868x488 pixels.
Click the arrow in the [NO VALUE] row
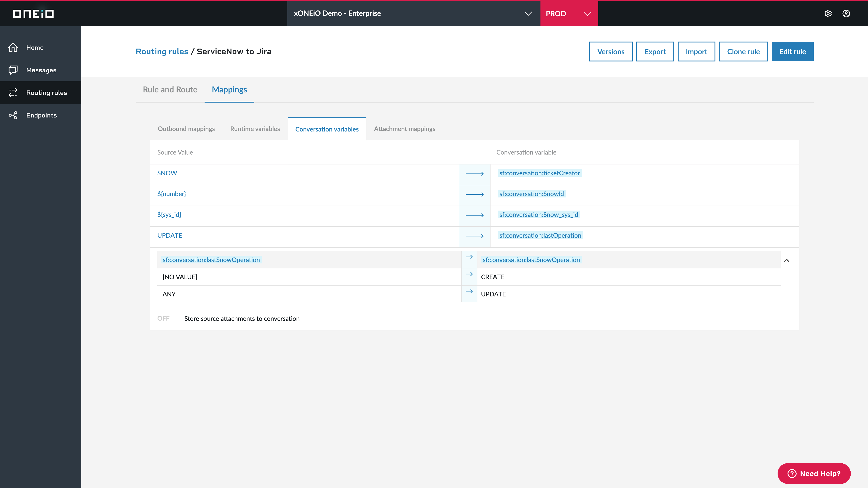click(469, 274)
